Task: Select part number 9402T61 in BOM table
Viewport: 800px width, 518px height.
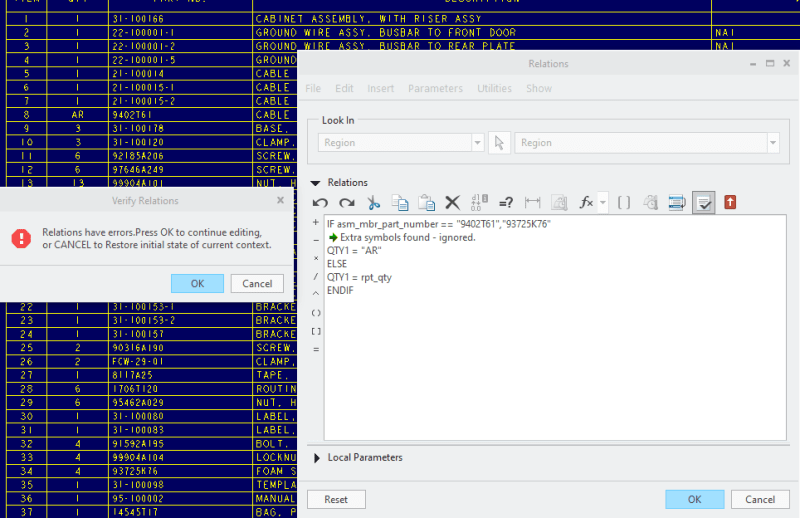Action: pos(132,115)
